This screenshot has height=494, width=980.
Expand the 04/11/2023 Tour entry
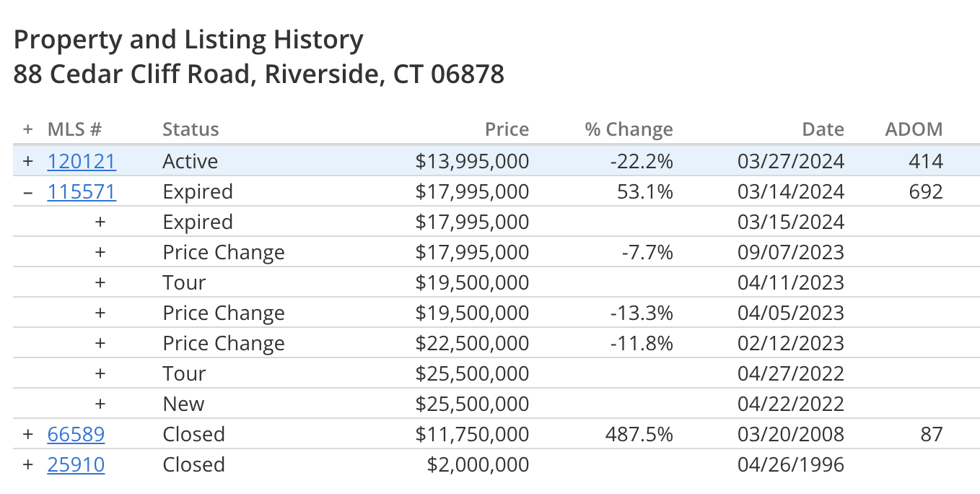100,283
